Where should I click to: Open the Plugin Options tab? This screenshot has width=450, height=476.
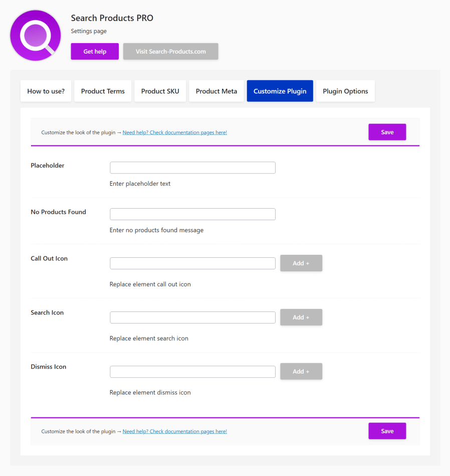345,91
